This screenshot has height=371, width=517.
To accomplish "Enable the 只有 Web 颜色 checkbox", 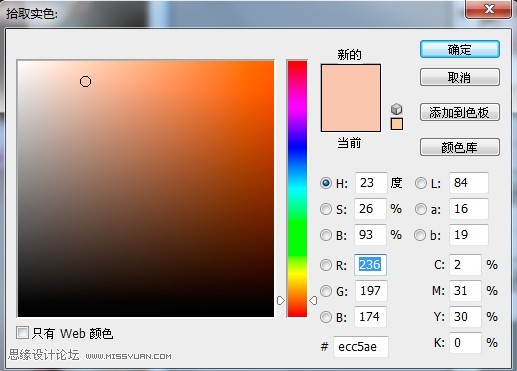I will (23, 333).
